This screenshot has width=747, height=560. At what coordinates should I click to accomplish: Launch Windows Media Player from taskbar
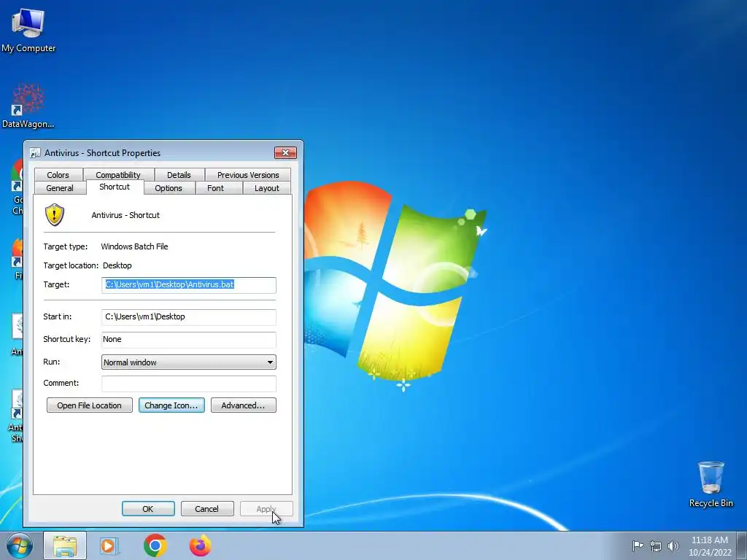109,545
